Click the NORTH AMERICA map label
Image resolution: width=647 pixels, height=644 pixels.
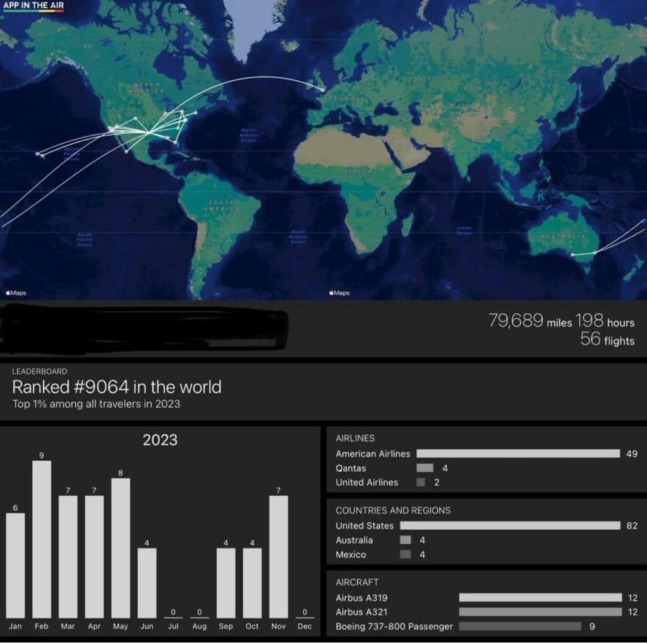(148, 87)
